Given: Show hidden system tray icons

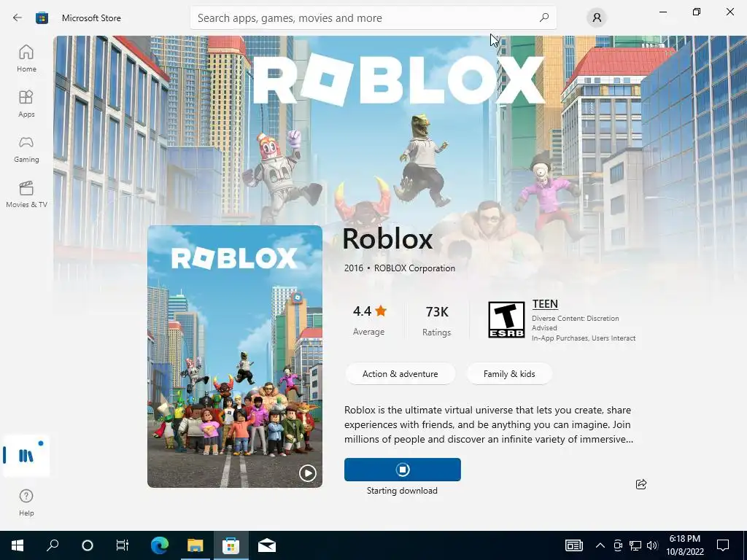Looking at the screenshot, I should pos(600,545).
